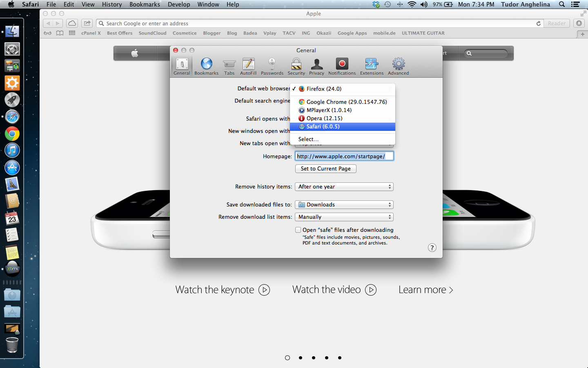This screenshot has height=368, width=588.
Task: Open the Remove history items dropdown
Action: click(x=344, y=186)
